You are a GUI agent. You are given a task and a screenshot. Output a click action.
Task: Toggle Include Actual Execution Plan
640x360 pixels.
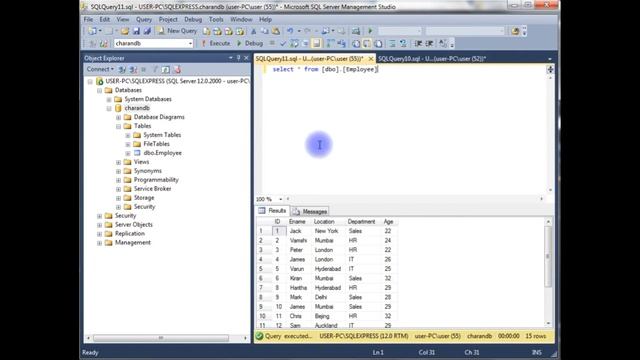click(330, 43)
